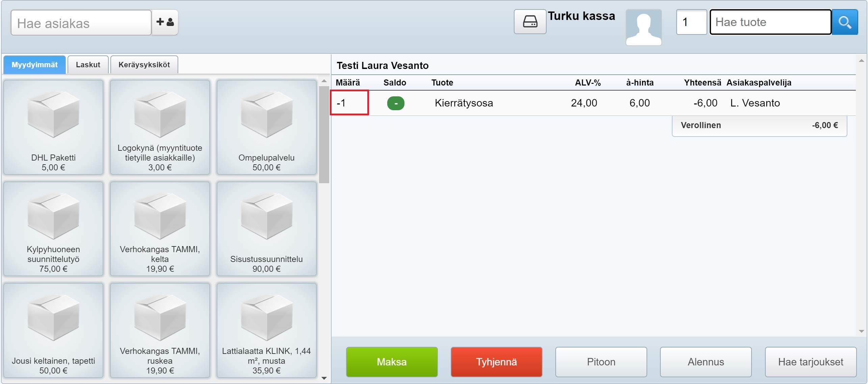The width and height of the screenshot is (868, 384).
Task: Open the cash drawer icon button
Action: [x=530, y=22]
